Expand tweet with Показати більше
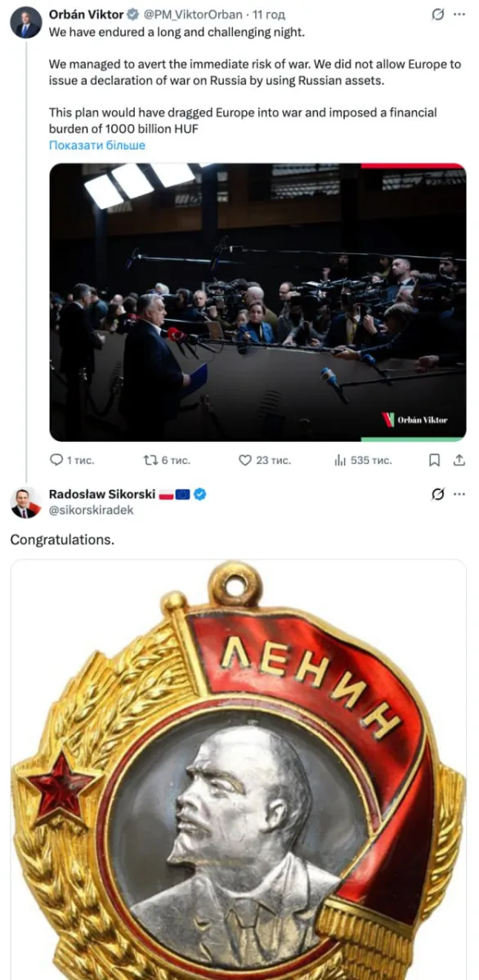 tap(97, 145)
